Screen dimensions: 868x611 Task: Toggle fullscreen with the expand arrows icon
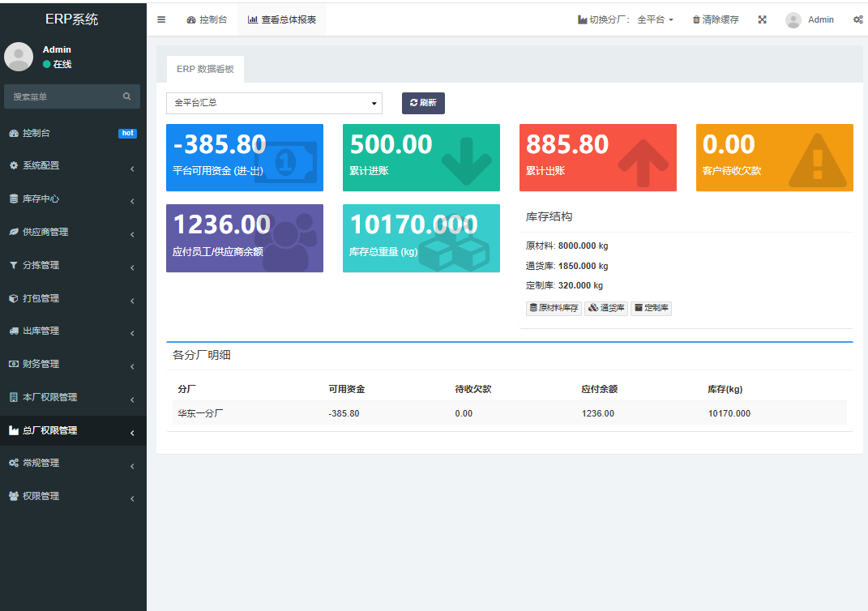coord(763,19)
